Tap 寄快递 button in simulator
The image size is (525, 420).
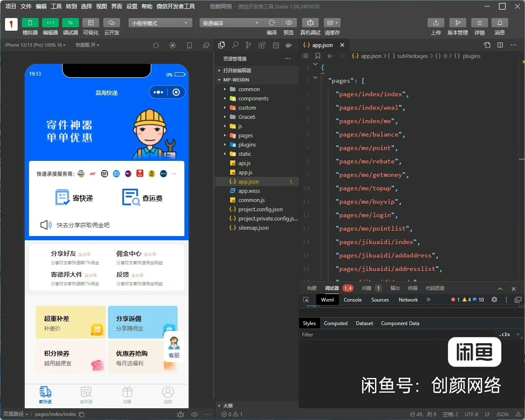74,197
